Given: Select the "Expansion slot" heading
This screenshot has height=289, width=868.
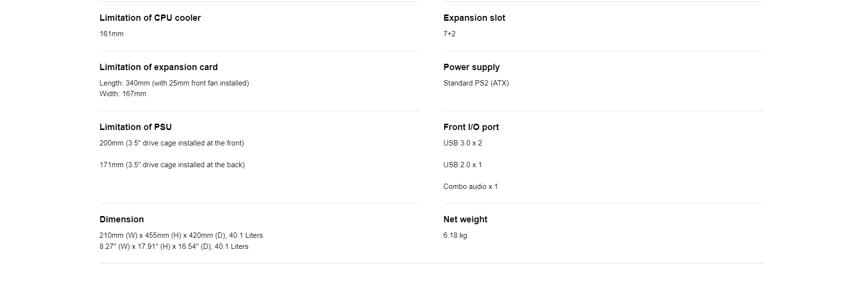Looking at the screenshot, I should 474,18.
